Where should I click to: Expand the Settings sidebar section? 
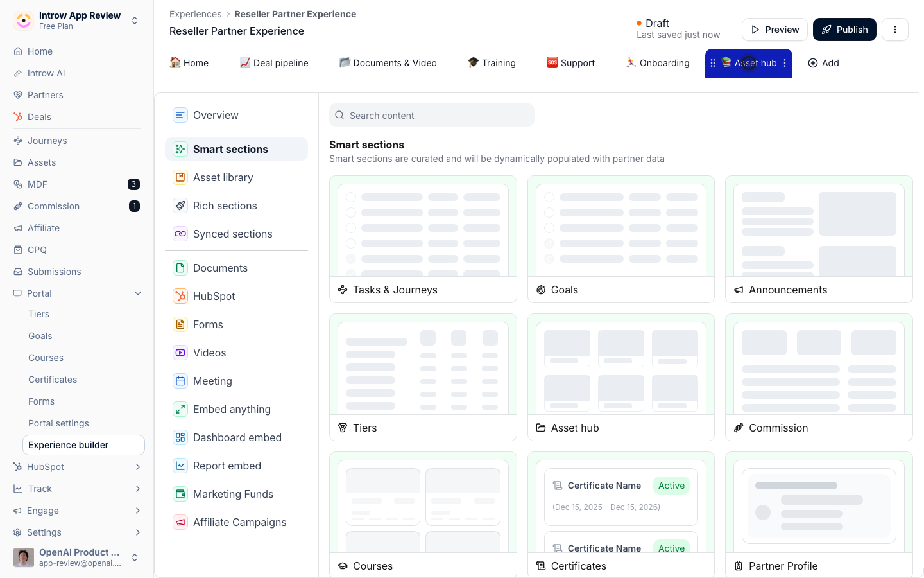click(x=138, y=532)
